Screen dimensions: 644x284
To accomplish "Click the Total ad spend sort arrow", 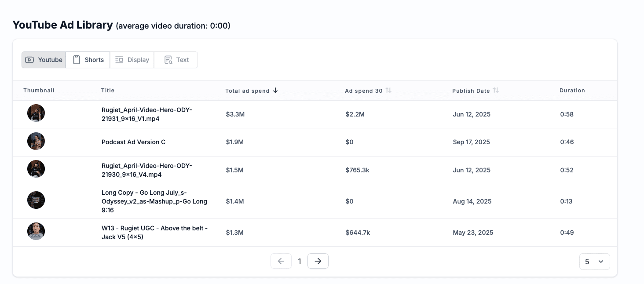I will 275,91.
